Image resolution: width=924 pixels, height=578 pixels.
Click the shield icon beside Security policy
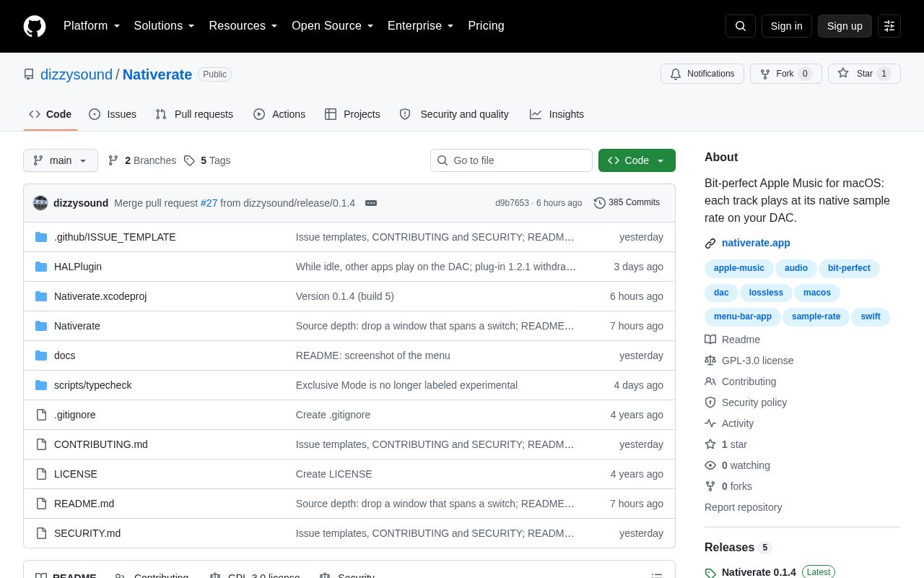[710, 402]
